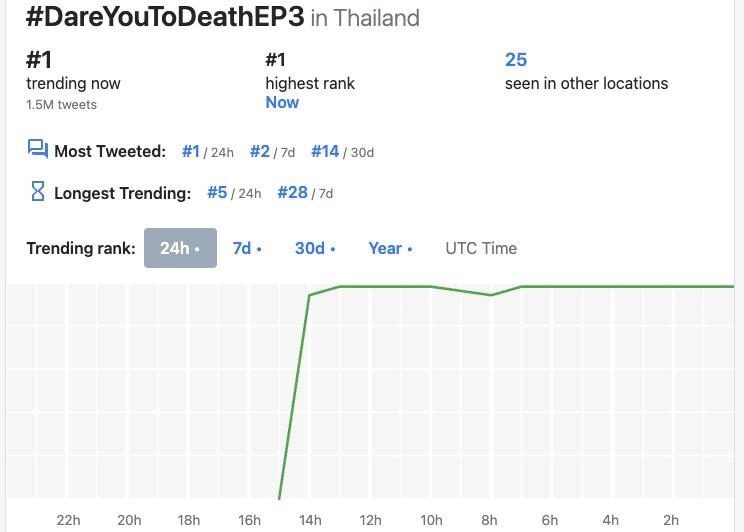Click the Most Tweeted chat bubbles icon
Screen dimensions: 744x532
38,150
